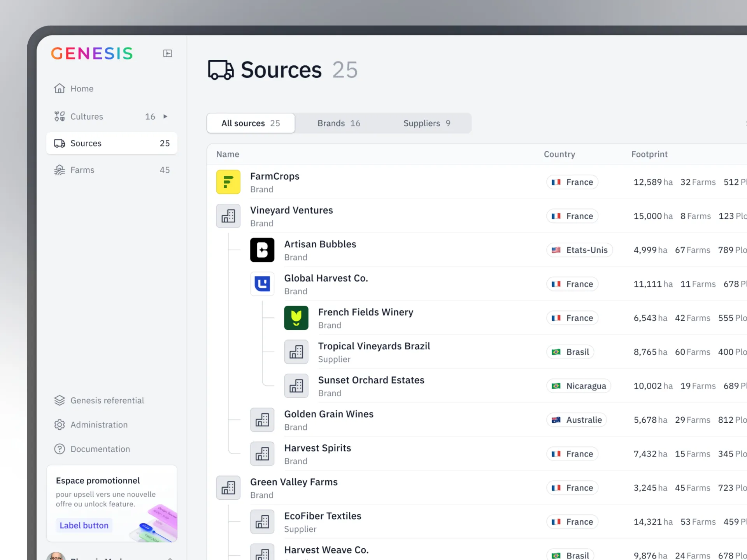747x560 pixels.
Task: Click the Documentation question mark icon
Action: 60,449
